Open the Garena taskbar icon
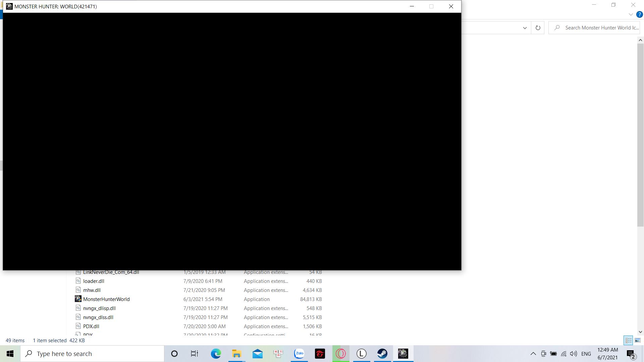644x362 pixels. (320, 354)
